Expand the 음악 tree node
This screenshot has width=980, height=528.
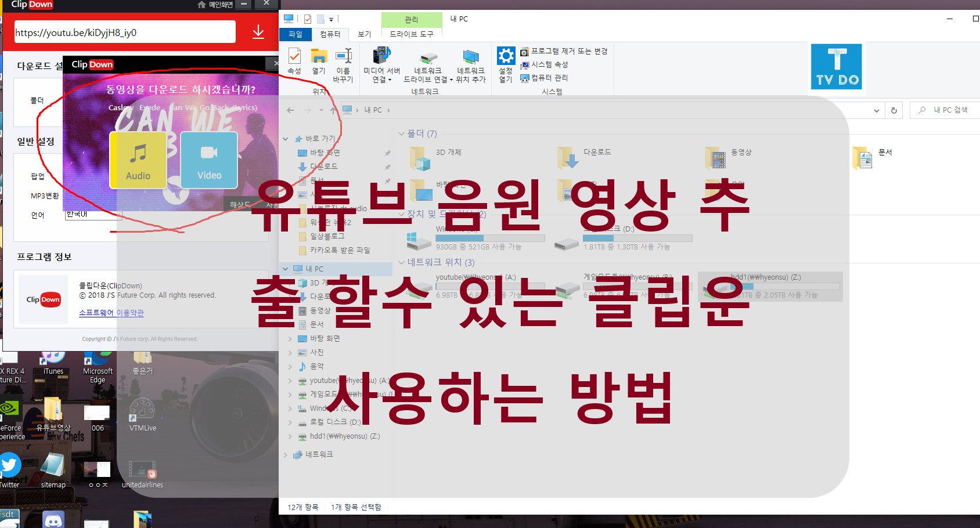coord(290,367)
